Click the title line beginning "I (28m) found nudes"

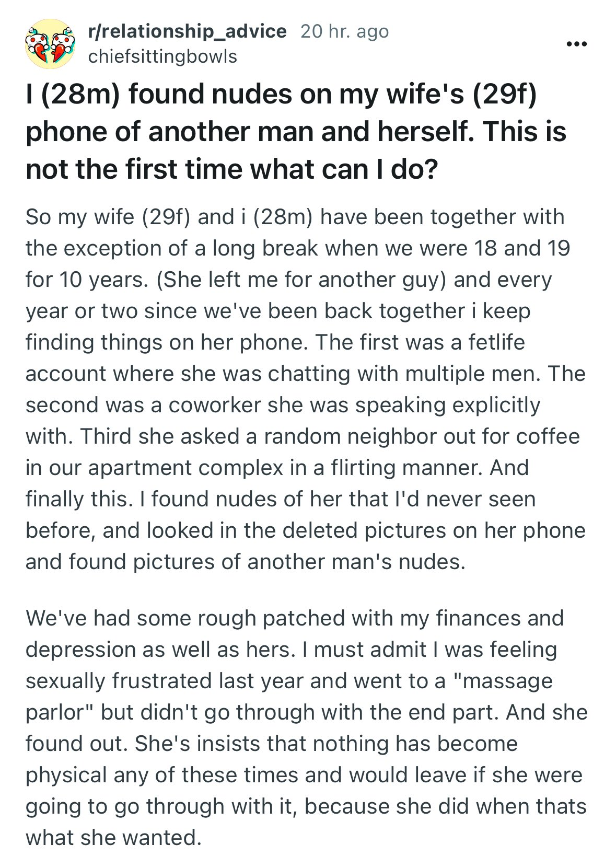click(281, 95)
